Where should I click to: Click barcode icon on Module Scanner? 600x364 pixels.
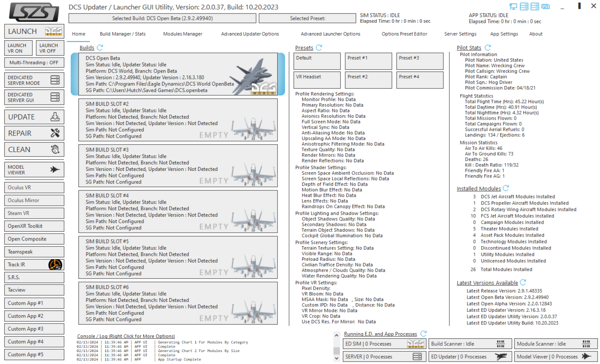[x=586, y=344]
